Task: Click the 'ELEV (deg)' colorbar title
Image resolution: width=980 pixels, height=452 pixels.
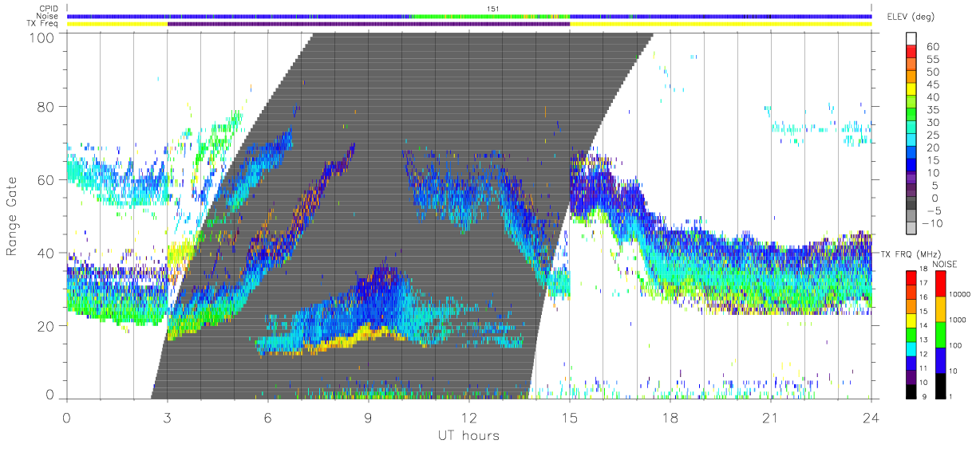Action: tap(911, 18)
